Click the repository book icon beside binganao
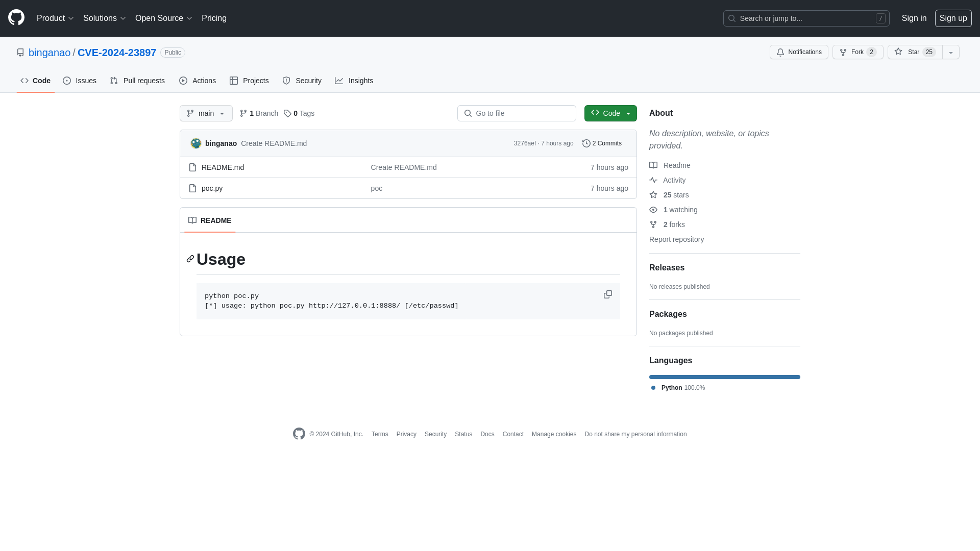This screenshot has height=551, width=980. pyautogui.click(x=20, y=53)
